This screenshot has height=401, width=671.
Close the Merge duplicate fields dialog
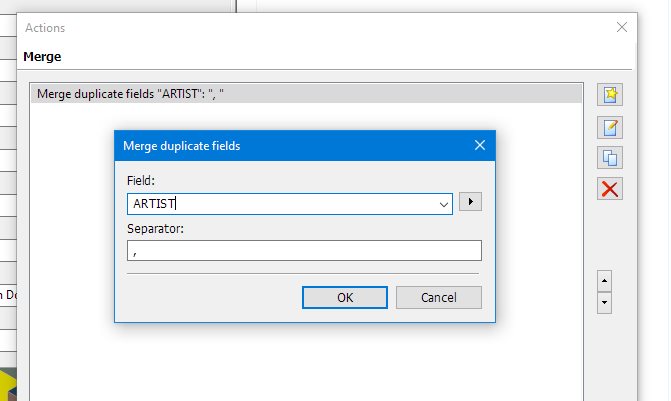pyautogui.click(x=480, y=145)
